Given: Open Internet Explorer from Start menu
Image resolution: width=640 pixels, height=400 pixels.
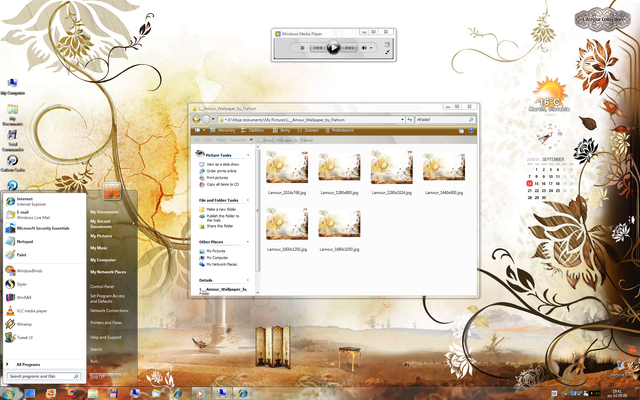Looking at the screenshot, I should pos(44,201).
